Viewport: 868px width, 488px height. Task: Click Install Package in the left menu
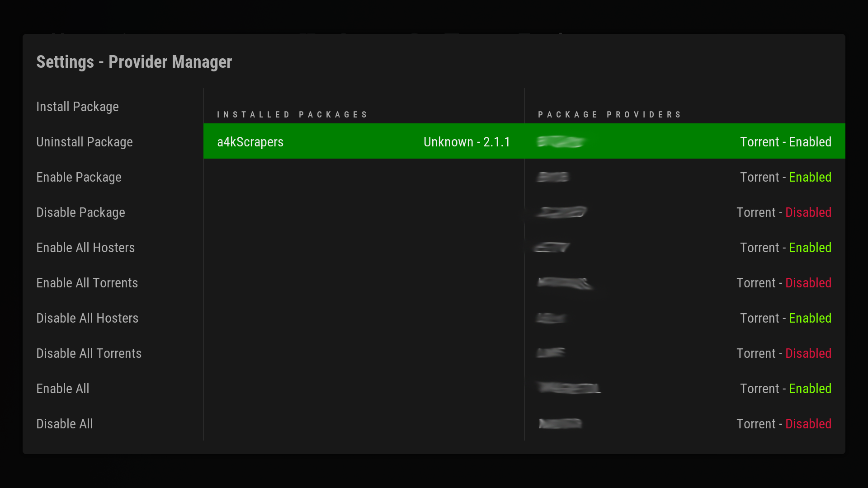77,107
